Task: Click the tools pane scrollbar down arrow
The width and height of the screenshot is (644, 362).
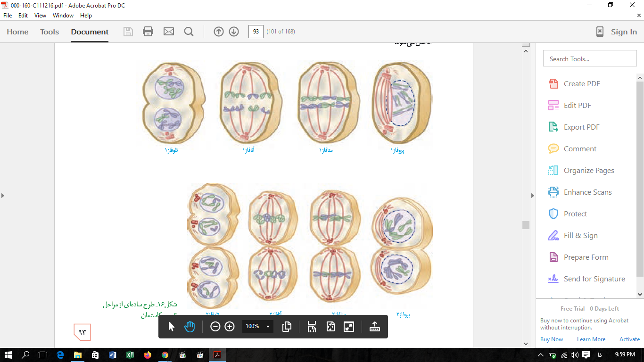Action: coord(640,295)
